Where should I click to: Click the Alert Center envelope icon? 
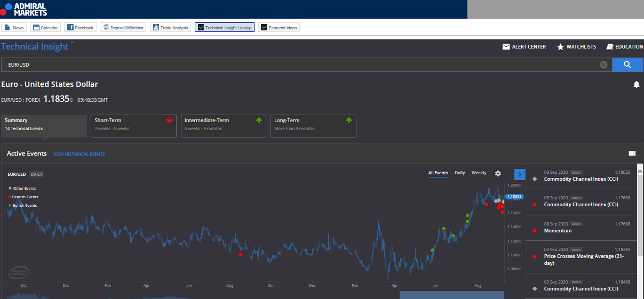click(506, 47)
